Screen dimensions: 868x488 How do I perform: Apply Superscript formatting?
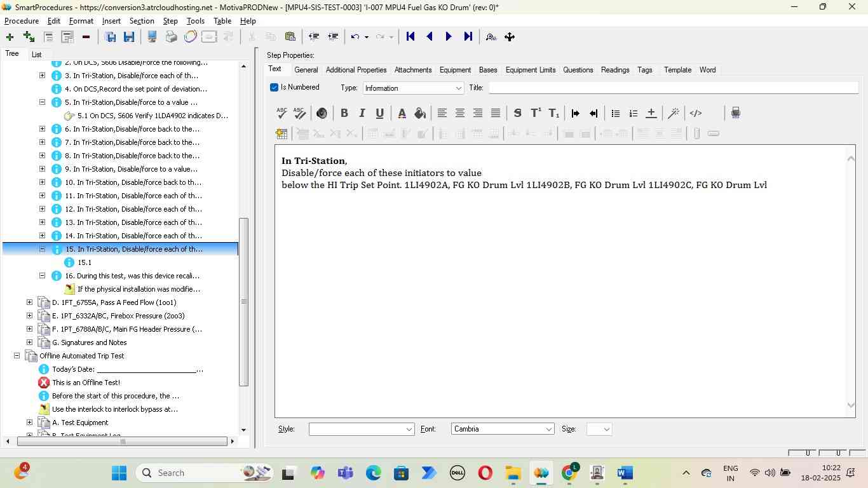point(536,113)
